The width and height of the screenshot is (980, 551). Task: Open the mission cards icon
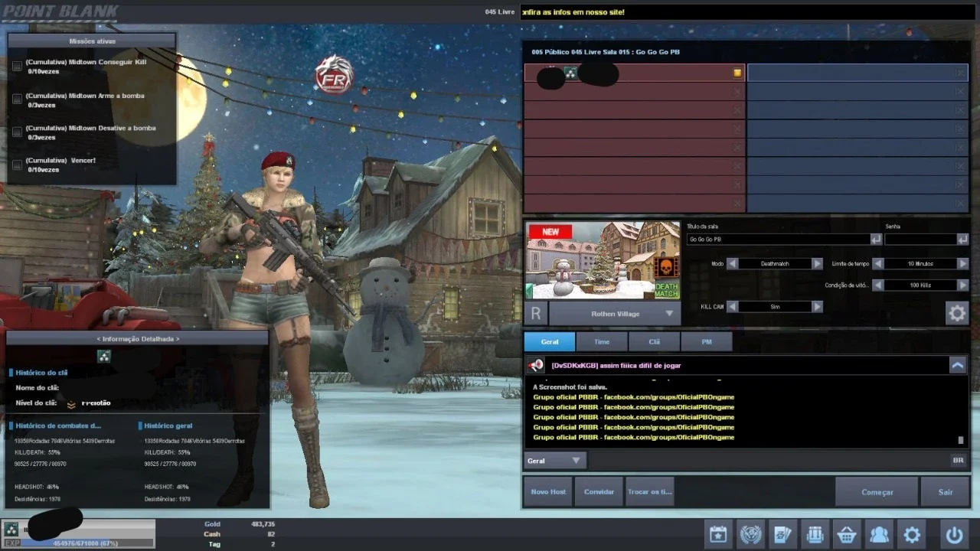click(x=782, y=534)
